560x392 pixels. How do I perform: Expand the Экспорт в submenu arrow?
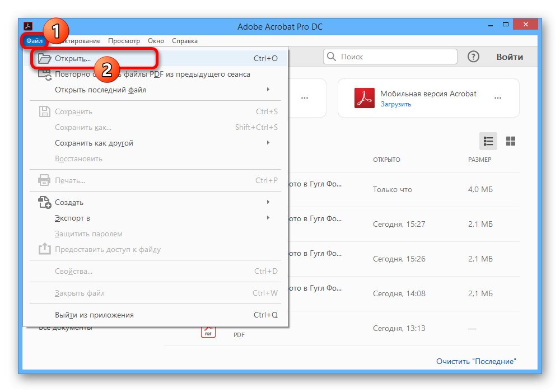click(x=268, y=218)
